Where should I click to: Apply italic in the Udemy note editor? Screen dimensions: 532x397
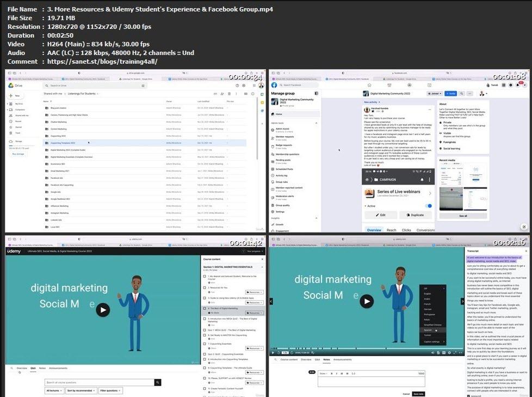pyautogui.click(x=337, y=374)
